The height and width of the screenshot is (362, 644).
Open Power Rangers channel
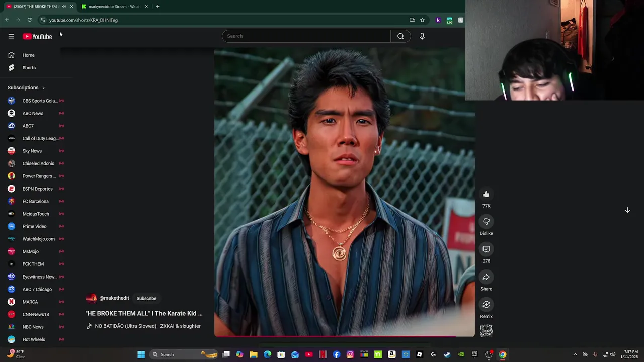[35, 176]
